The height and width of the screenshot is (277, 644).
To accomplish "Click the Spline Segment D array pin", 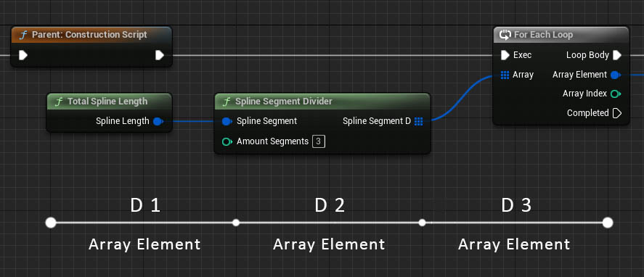I will tap(418, 121).
